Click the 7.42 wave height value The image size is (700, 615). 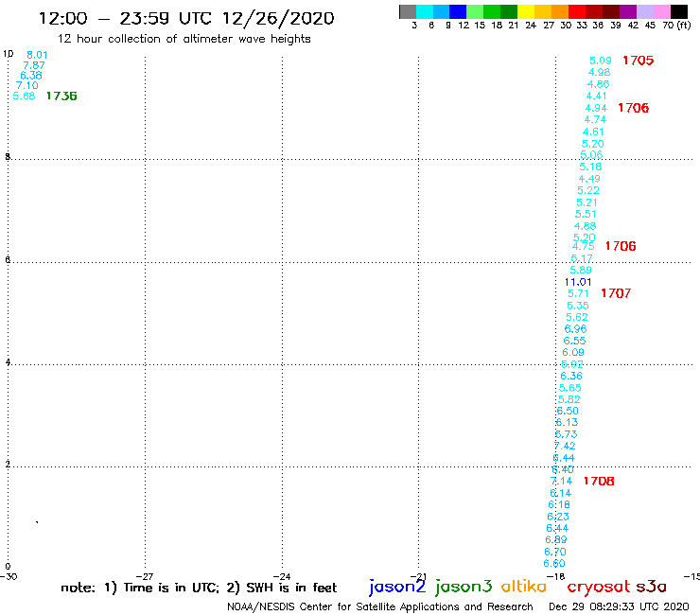(x=565, y=446)
